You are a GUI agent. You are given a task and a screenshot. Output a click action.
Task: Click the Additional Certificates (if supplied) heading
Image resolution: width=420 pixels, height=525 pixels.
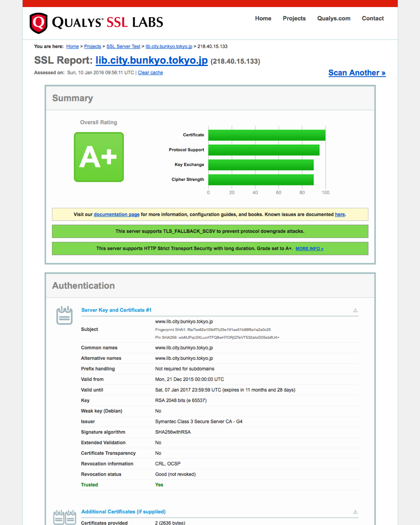pos(123,512)
